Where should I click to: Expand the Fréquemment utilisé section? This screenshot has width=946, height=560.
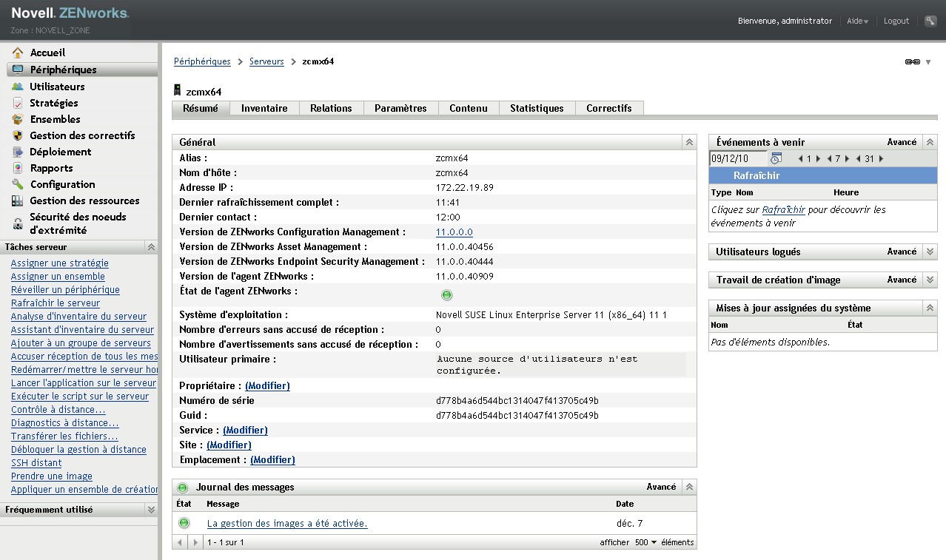coord(151,510)
